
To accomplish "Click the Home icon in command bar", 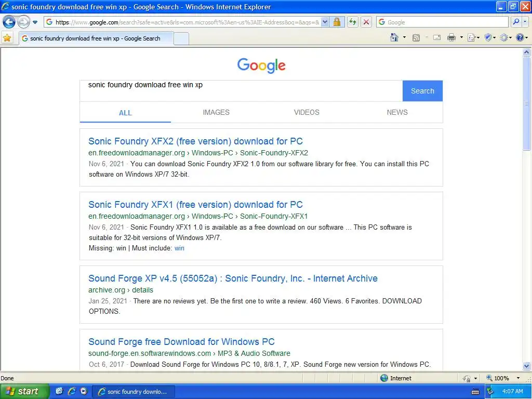I will [394, 37].
